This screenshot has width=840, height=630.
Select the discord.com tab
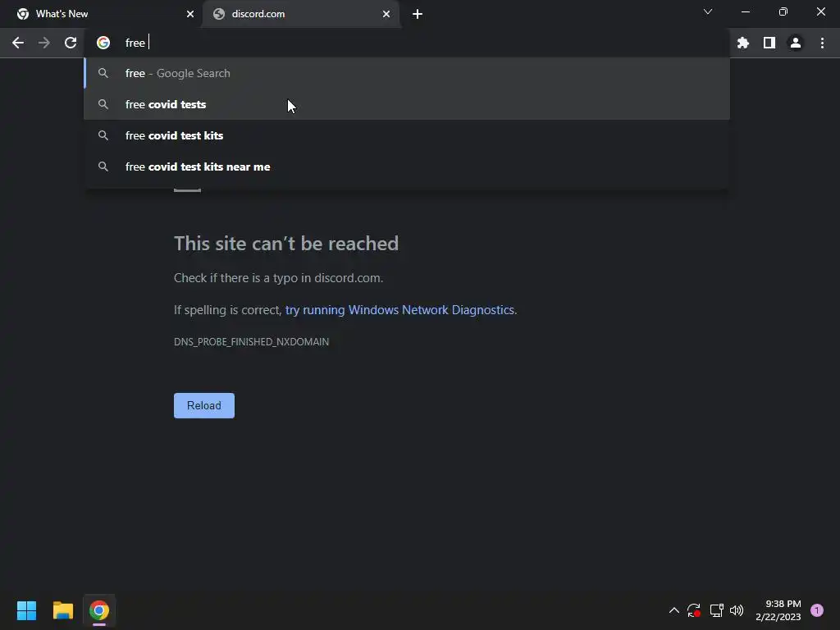click(x=300, y=14)
